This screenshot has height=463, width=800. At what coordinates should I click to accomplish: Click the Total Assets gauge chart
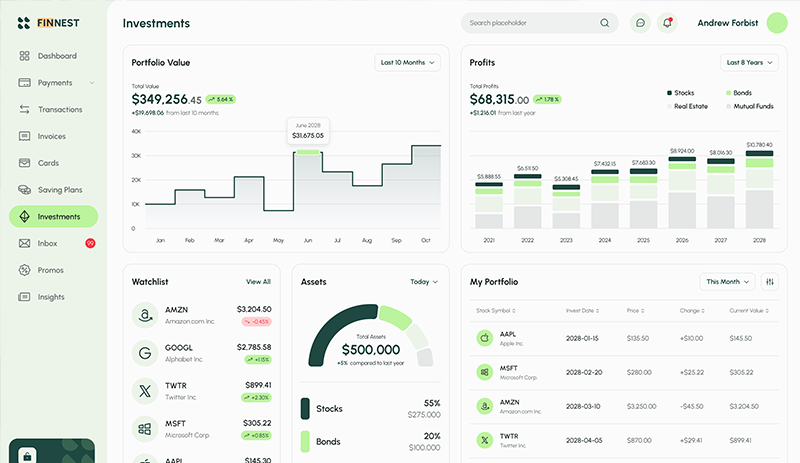[x=370, y=340]
